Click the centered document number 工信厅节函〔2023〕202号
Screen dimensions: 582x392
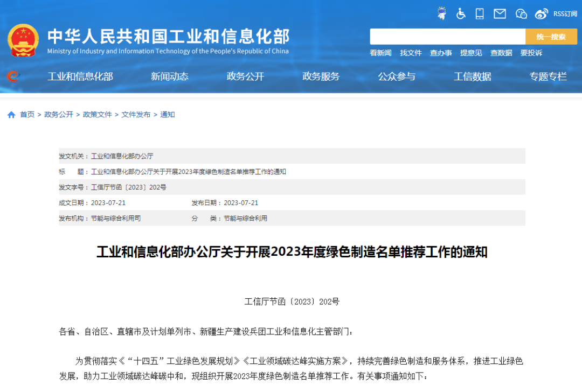point(292,302)
